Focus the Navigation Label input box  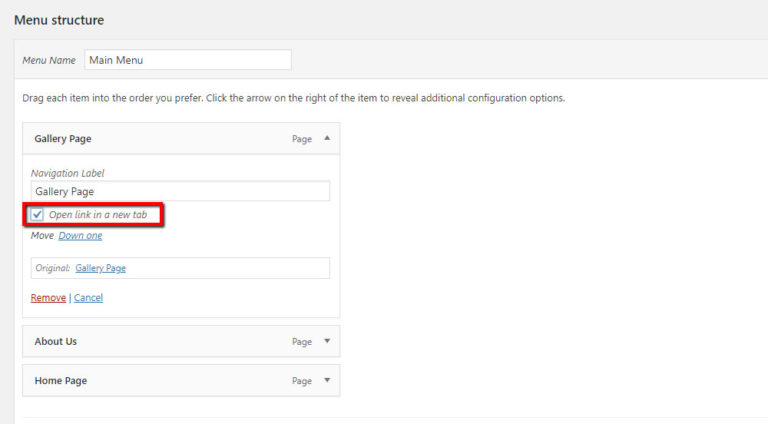[180, 191]
